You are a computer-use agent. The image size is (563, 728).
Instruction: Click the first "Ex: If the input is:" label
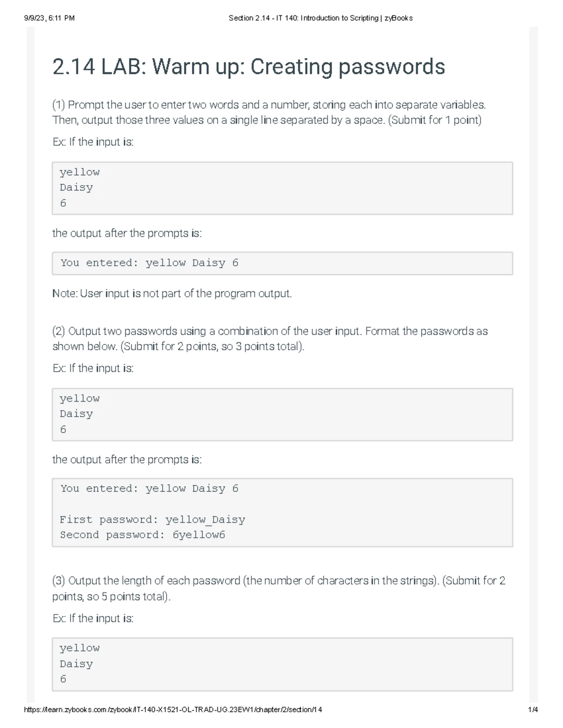coord(93,142)
